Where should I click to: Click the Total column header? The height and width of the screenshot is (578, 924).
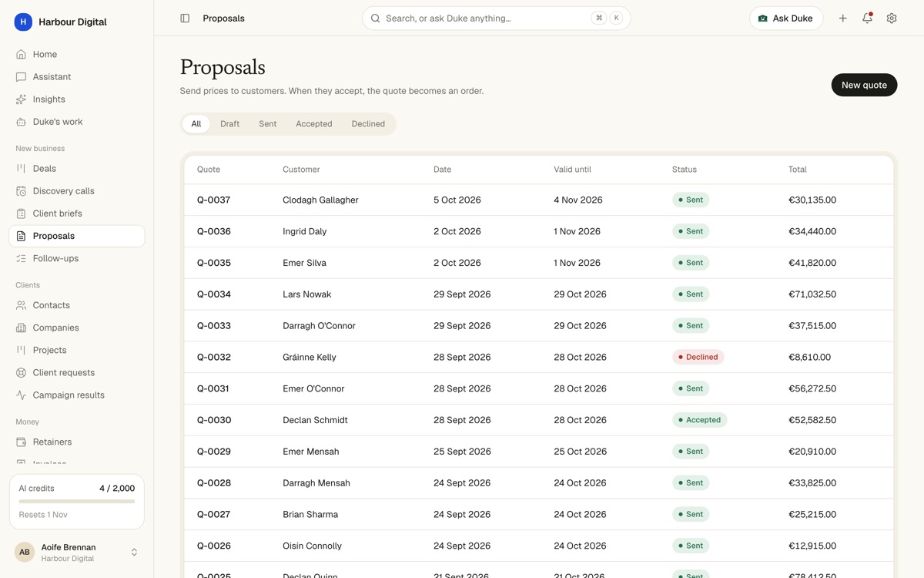coord(798,170)
